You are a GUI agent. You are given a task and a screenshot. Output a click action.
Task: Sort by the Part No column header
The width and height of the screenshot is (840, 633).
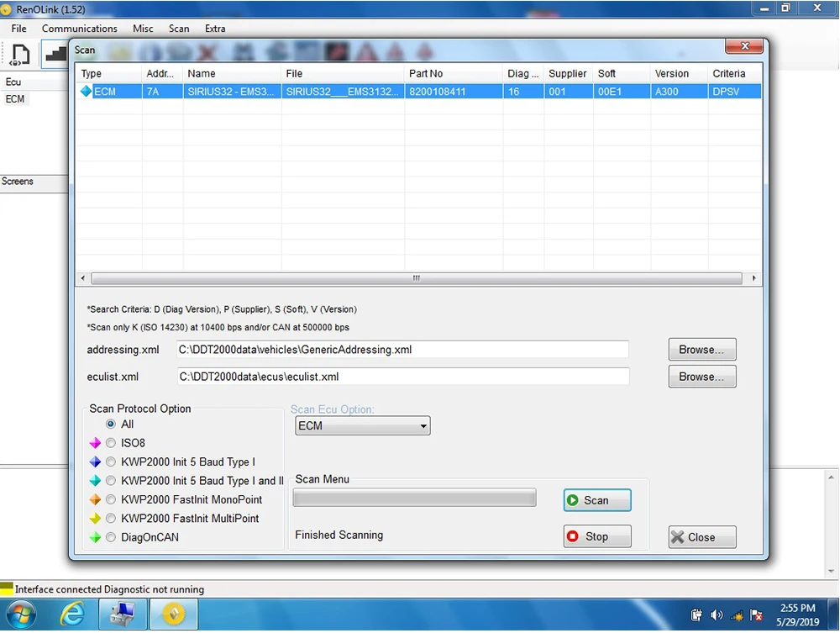454,73
